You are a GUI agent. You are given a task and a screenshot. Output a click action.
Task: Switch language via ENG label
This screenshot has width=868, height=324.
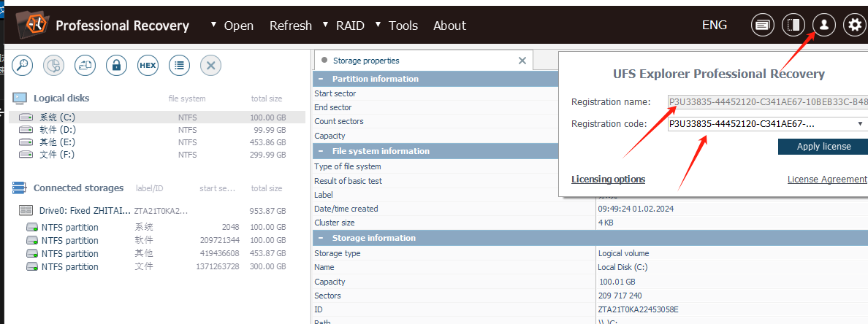(x=714, y=25)
